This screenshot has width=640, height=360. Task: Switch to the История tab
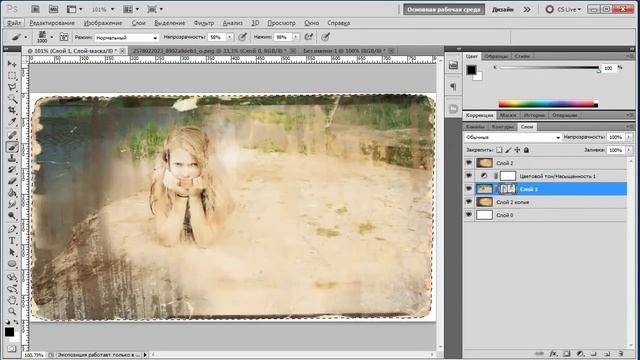(534, 116)
